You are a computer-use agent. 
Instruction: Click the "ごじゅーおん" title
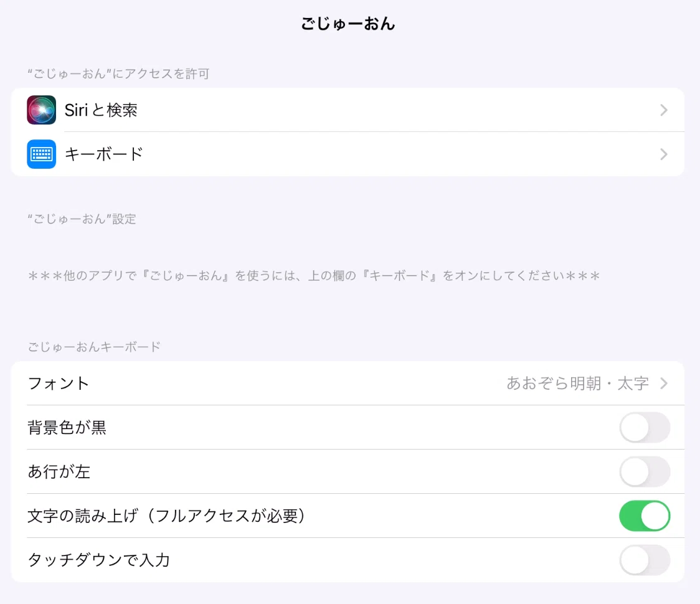(x=349, y=23)
